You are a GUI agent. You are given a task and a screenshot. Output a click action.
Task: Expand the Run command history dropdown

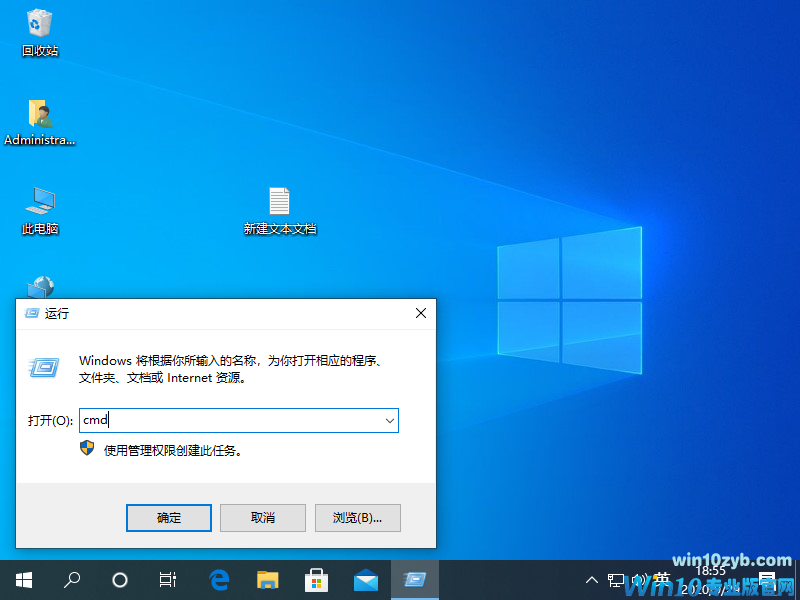(389, 420)
